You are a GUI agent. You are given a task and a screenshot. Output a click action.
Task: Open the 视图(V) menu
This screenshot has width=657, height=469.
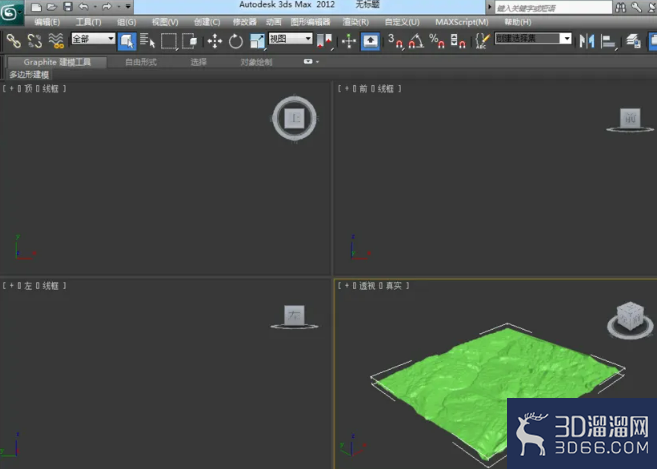click(x=165, y=22)
